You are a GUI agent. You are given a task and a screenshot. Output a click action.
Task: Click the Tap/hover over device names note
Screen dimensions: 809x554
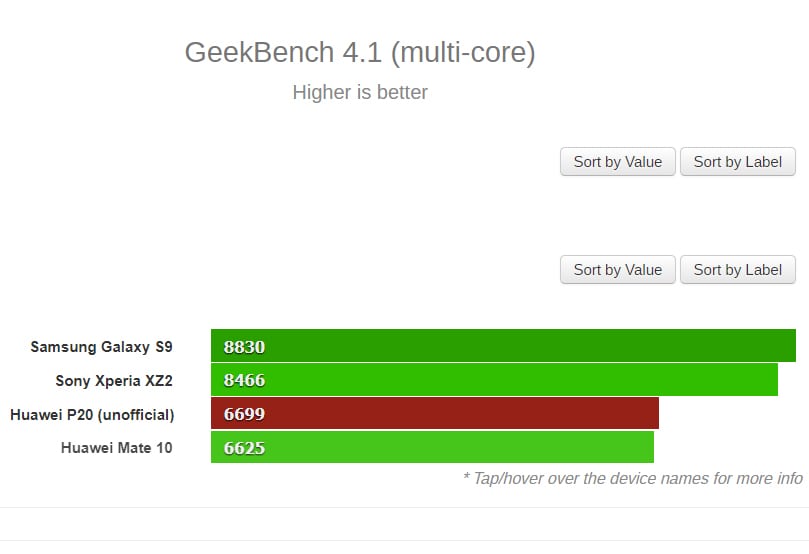click(x=633, y=478)
